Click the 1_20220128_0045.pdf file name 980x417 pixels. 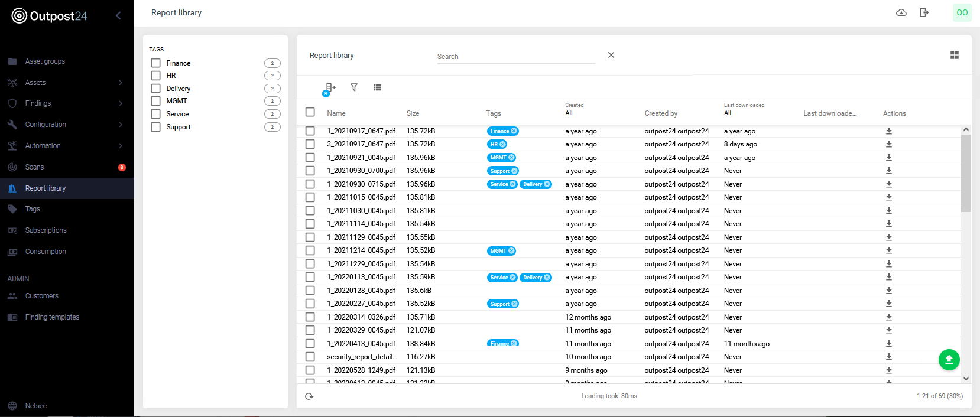361,291
